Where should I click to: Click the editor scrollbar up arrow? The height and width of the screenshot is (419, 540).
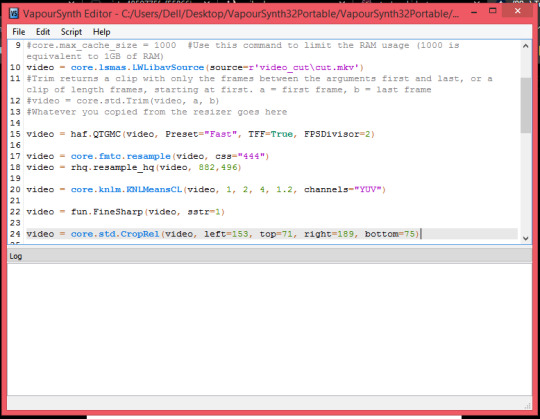[526, 46]
